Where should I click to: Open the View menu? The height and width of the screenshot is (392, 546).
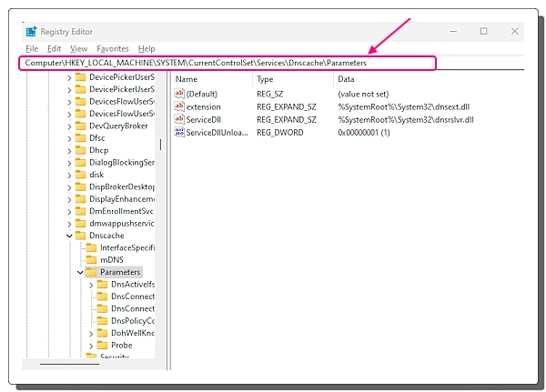click(x=78, y=49)
